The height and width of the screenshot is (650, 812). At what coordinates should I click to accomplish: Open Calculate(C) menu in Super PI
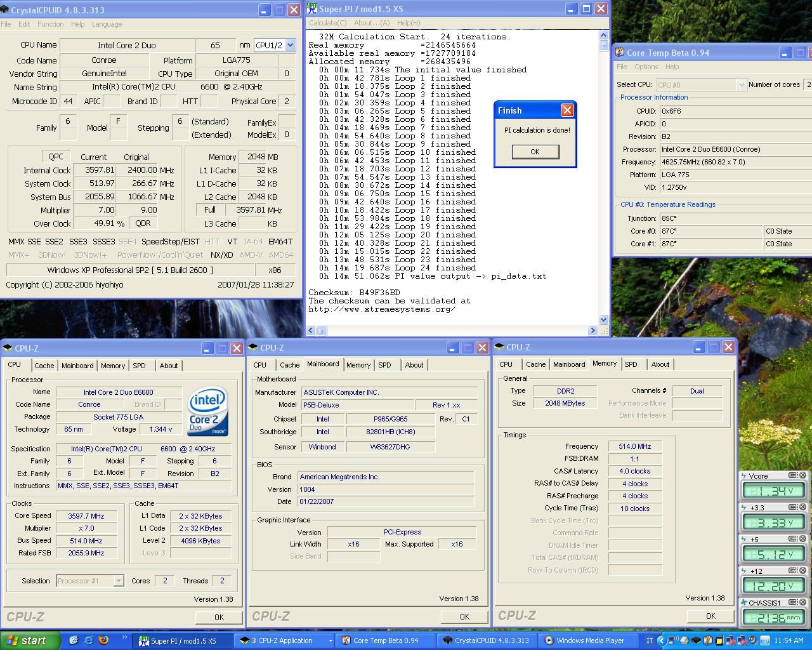coord(327,23)
